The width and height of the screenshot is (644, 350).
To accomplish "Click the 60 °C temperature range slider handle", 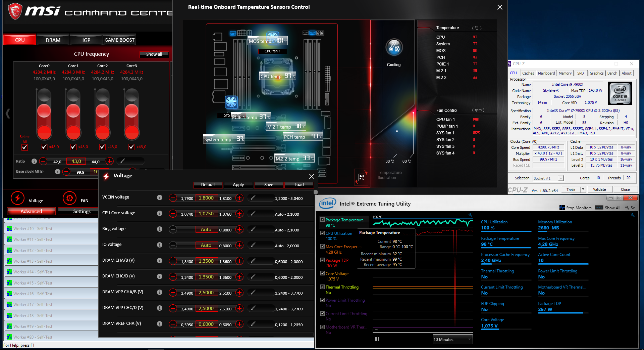I will pyautogui.click(x=413, y=113).
